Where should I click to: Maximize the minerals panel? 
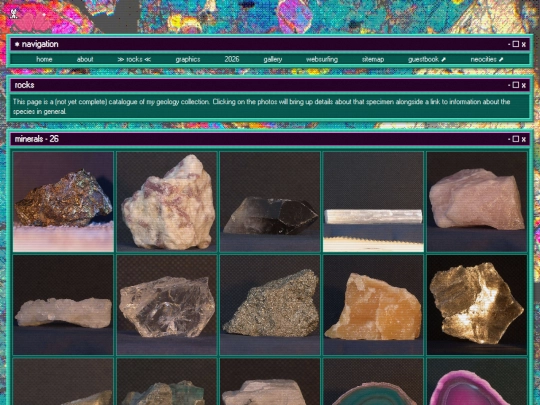pyautogui.click(x=516, y=139)
